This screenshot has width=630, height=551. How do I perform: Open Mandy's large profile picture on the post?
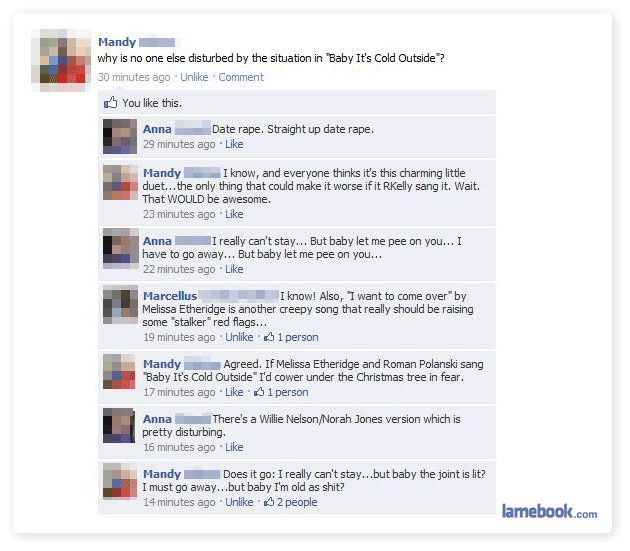(x=61, y=60)
